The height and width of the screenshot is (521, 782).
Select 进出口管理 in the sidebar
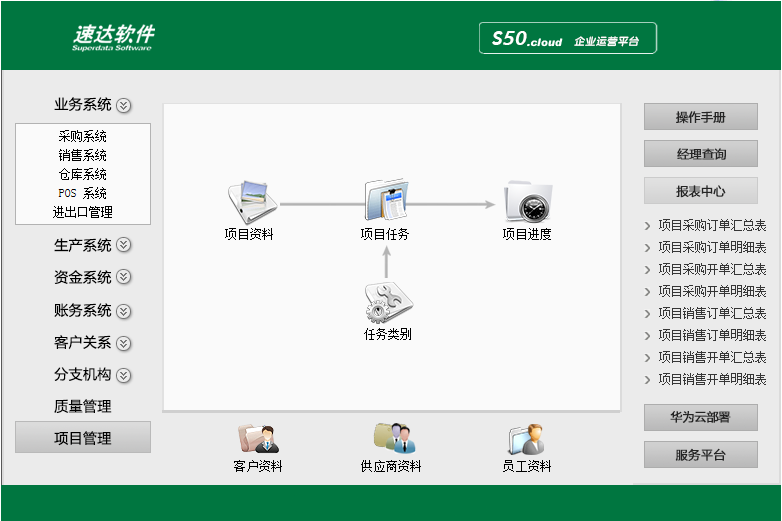coord(82,212)
